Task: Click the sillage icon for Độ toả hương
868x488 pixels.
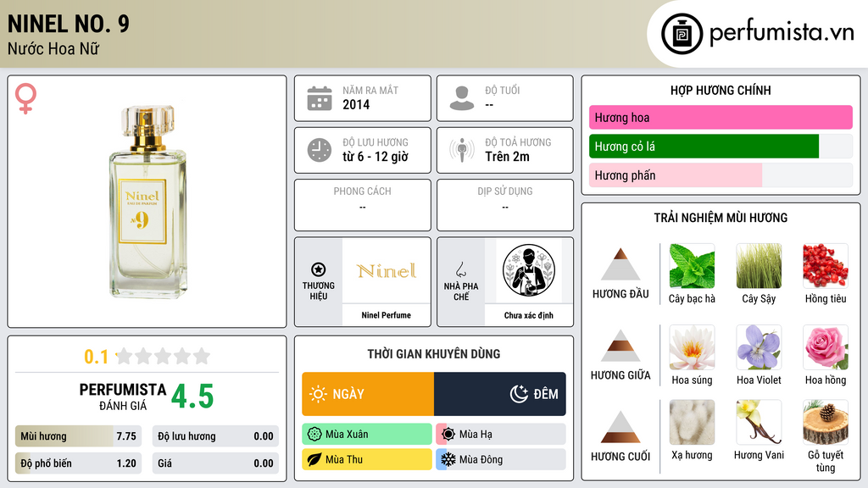Action: click(x=462, y=150)
